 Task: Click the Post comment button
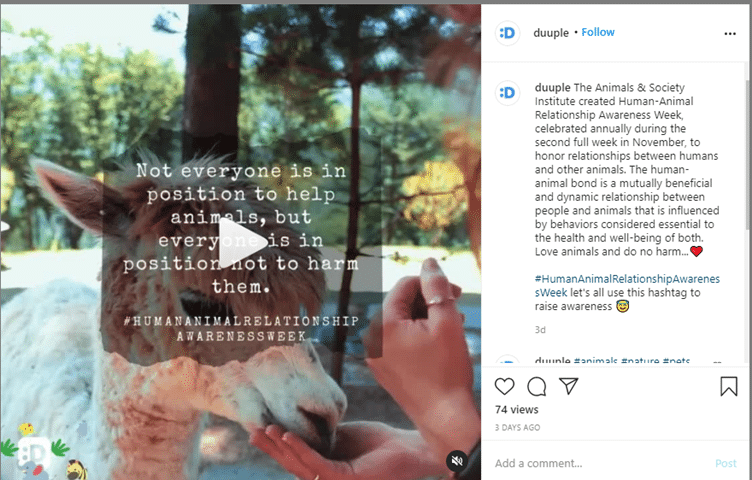(726, 463)
